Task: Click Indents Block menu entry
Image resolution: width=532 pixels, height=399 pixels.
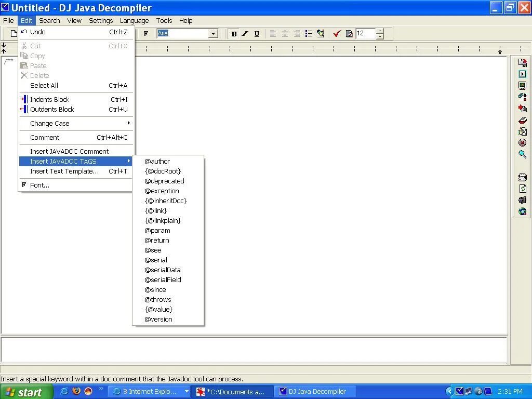Action: pos(76,99)
